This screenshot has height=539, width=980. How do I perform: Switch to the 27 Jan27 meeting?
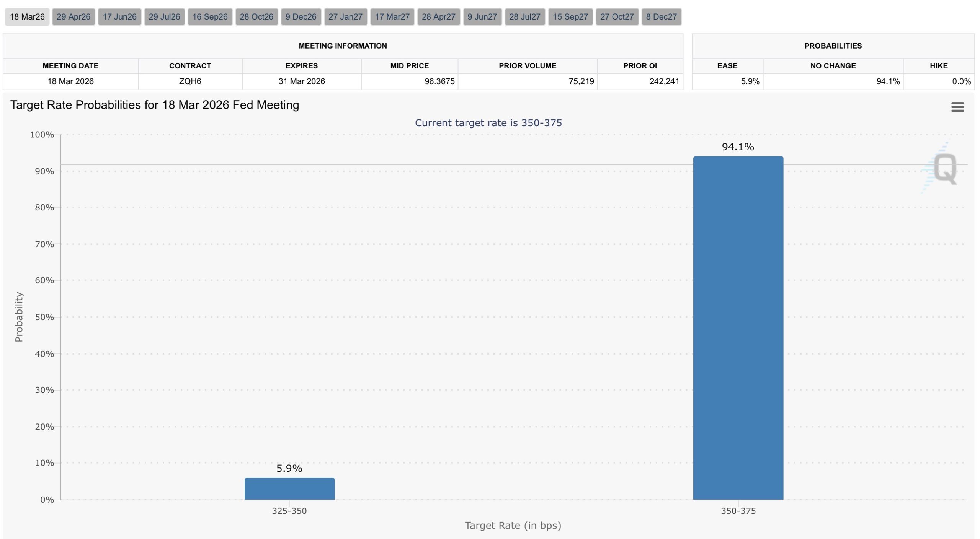(x=345, y=16)
